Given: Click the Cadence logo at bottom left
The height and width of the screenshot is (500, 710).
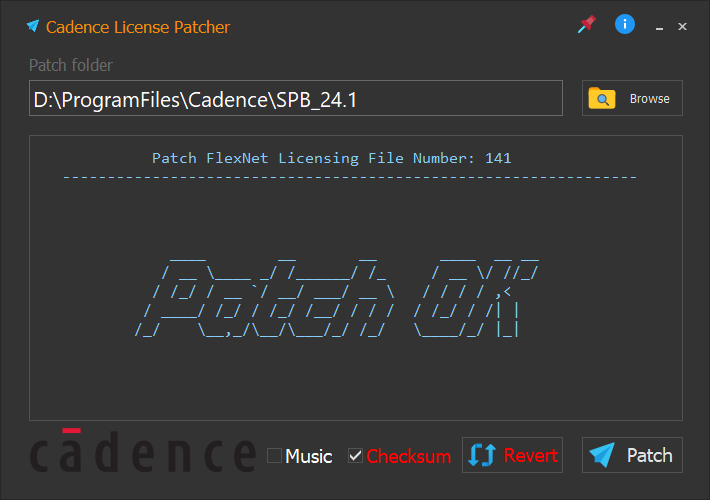Looking at the screenshot, I should coord(142,452).
